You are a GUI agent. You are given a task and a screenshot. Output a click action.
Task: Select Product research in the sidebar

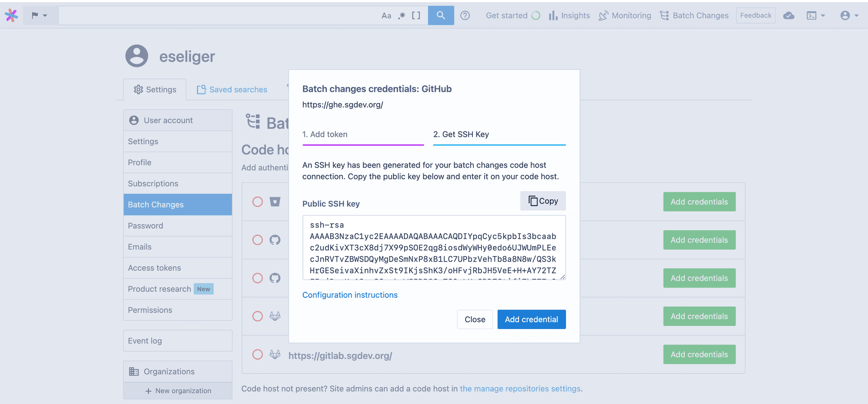[x=178, y=289]
